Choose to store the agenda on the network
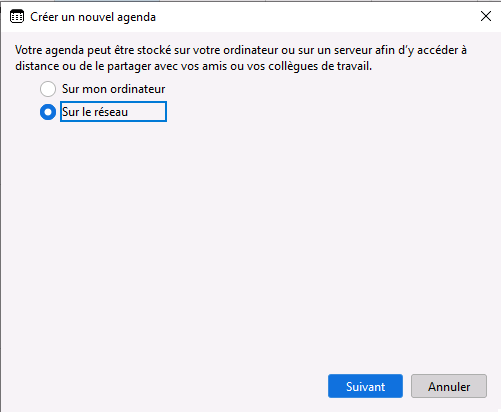 click(48, 112)
